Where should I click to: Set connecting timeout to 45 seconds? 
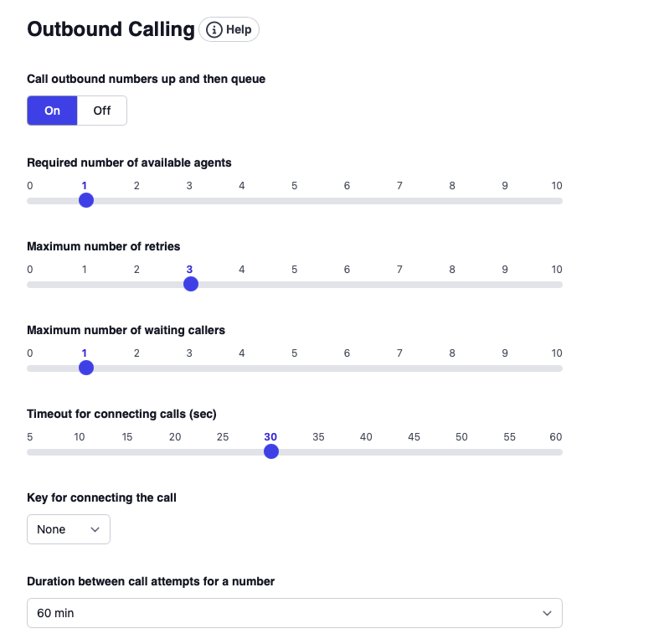click(x=414, y=452)
